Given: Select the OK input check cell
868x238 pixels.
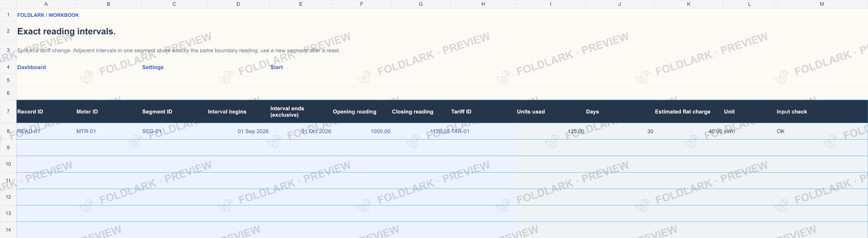Looking at the screenshot, I should point(822,131).
